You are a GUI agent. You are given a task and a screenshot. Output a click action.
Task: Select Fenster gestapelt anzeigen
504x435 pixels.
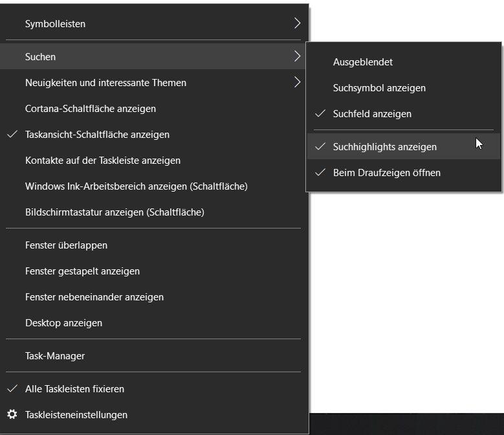(x=153, y=271)
